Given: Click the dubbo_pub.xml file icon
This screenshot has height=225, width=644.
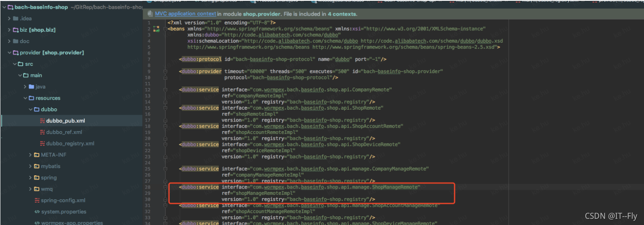Looking at the screenshot, I should tap(43, 121).
